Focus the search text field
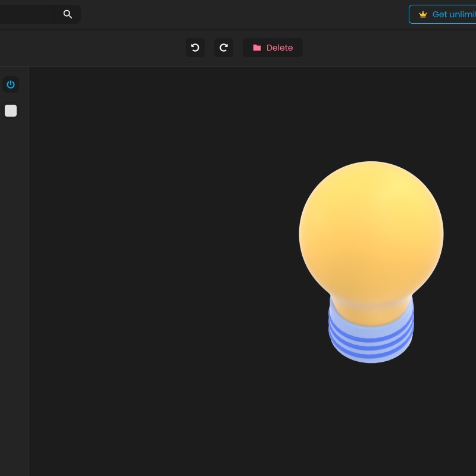The image size is (476, 476). click(x=27, y=14)
